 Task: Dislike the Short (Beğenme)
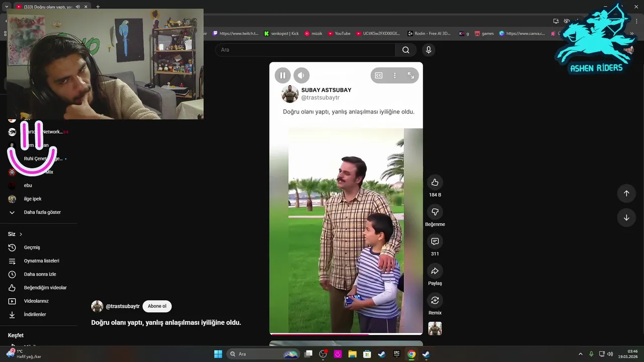(435, 212)
